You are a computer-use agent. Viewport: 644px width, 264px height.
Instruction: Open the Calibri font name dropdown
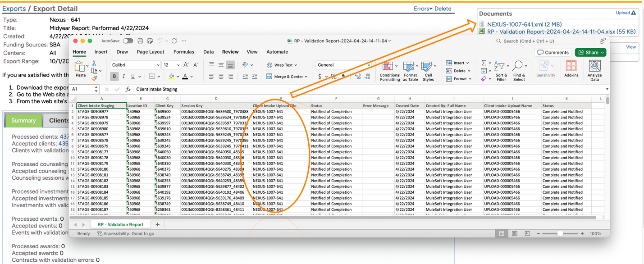point(135,65)
